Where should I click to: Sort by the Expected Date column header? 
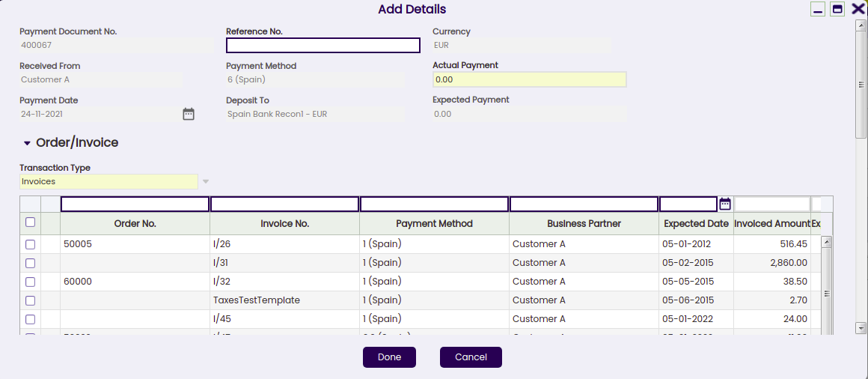[696, 224]
